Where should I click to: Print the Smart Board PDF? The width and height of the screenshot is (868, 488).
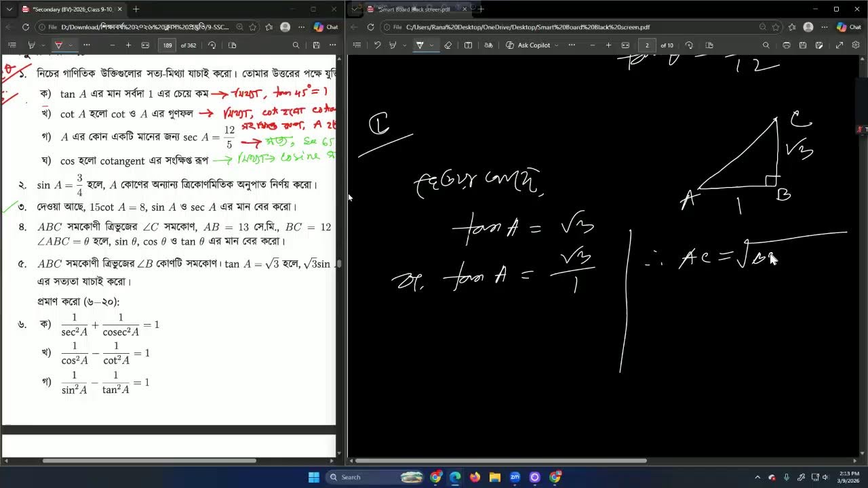(786, 45)
